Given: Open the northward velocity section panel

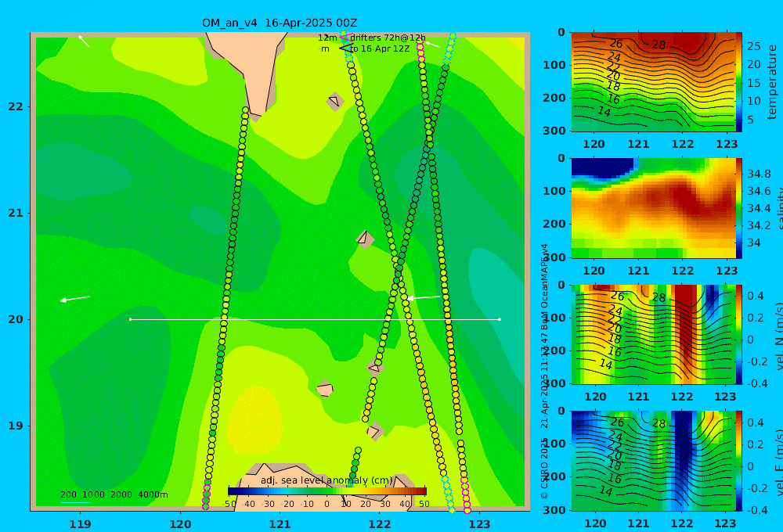Looking at the screenshot, I should point(653,334).
